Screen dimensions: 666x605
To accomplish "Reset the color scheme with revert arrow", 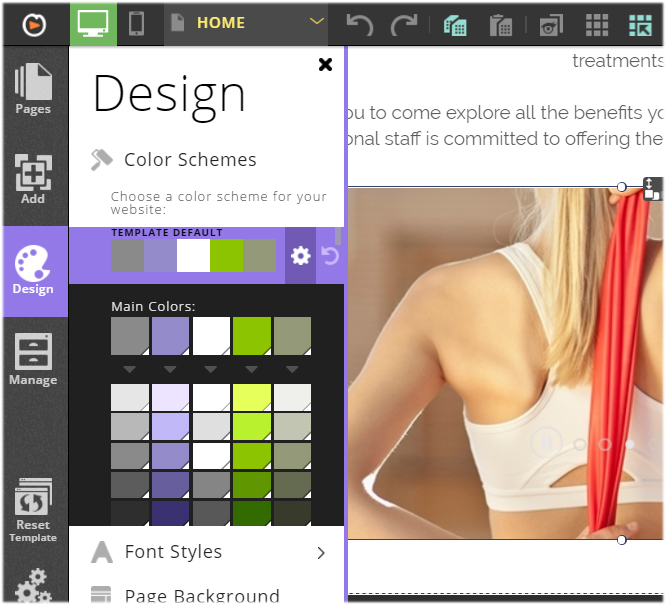I will 330,256.
